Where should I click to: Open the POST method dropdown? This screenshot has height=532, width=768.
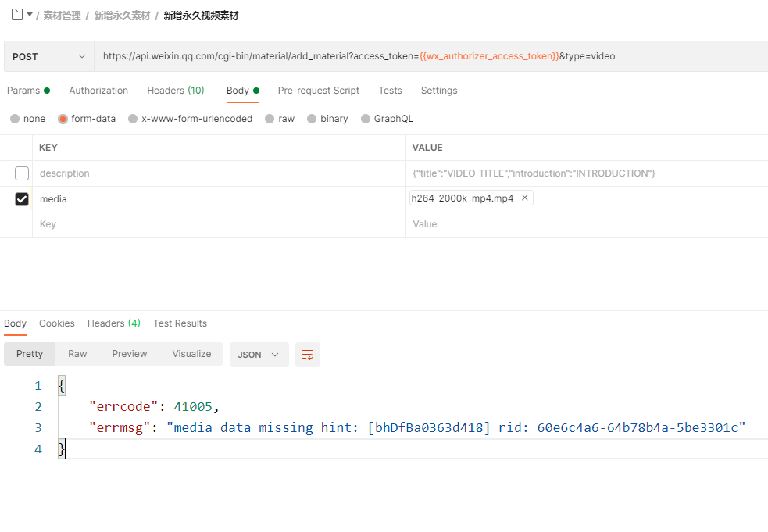pyautogui.click(x=48, y=56)
